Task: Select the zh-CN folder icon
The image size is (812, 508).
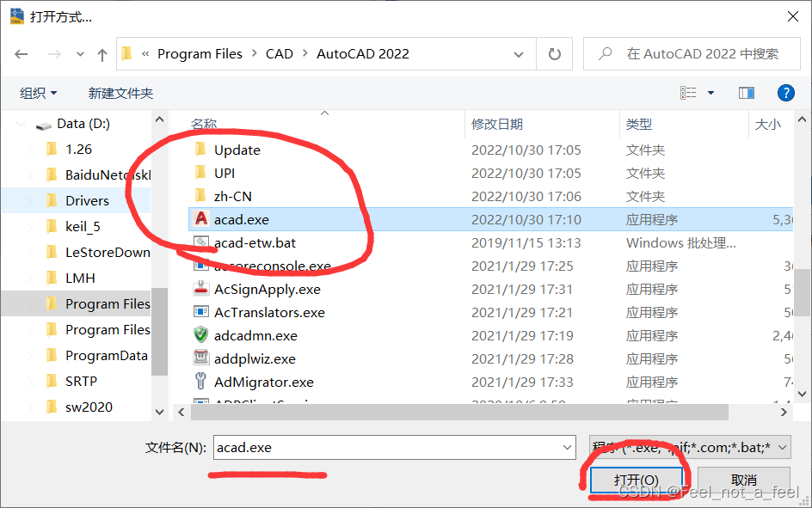Action: coord(200,196)
